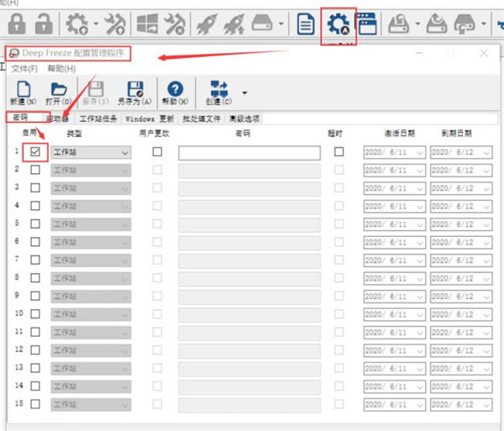
Task: Click the wrench tools icon beside the gear
Action: (115, 24)
